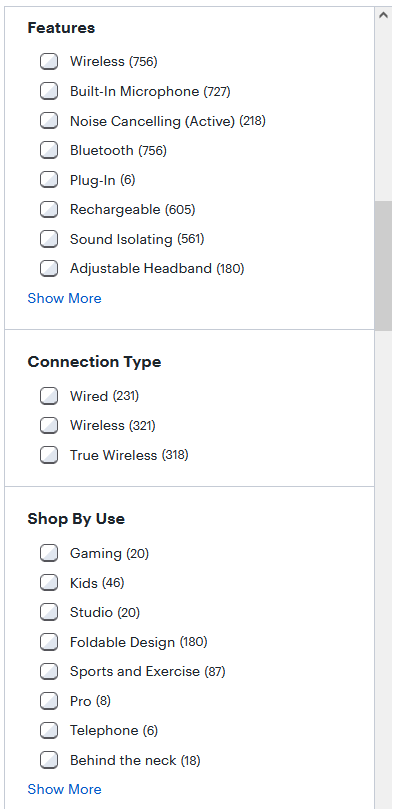Screen dimensions: 396x809
Task: Toggle Rechargeable filter on
Action: point(49,209)
